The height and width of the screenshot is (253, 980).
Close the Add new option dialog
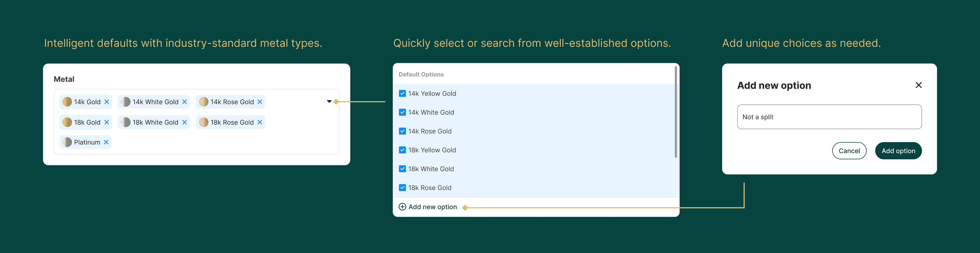(x=918, y=85)
